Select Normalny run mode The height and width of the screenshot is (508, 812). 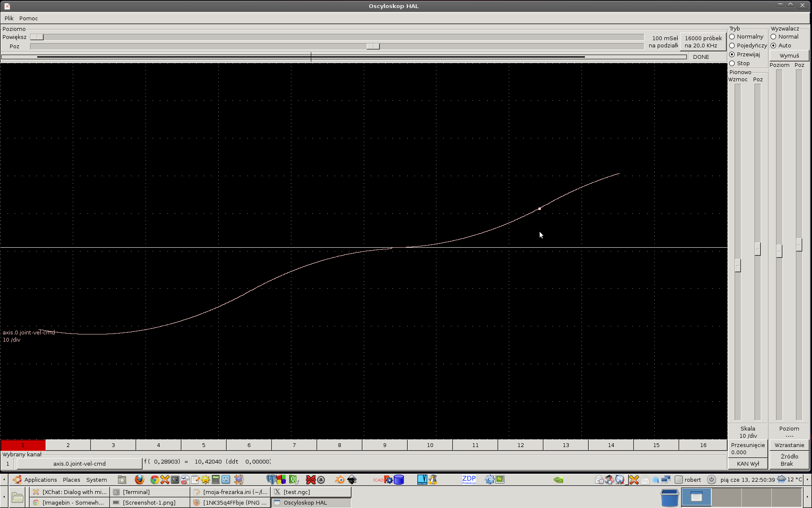coord(746,37)
